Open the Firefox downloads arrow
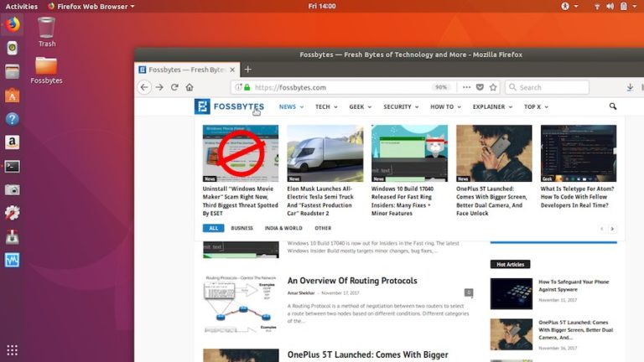Viewport: 644px width, 362px height. click(630, 87)
